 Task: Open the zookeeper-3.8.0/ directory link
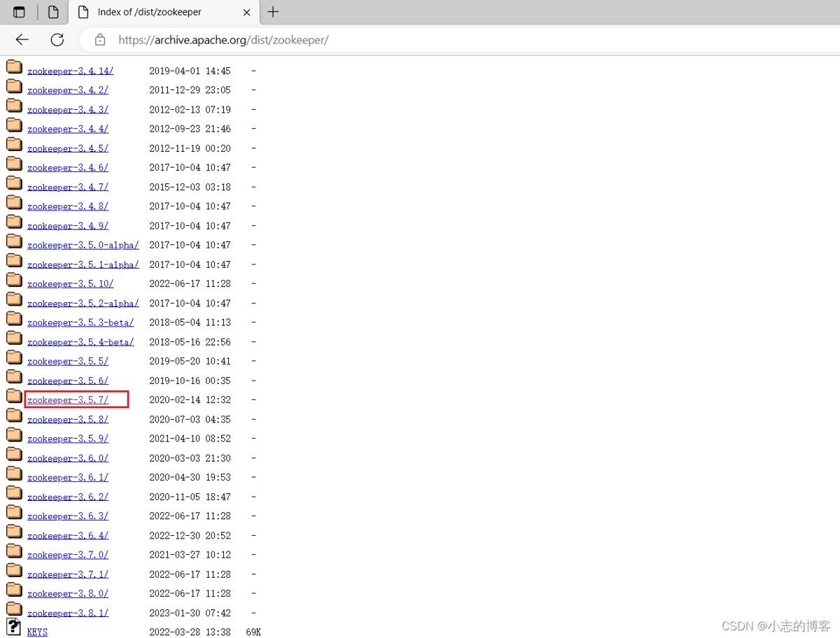click(x=68, y=594)
